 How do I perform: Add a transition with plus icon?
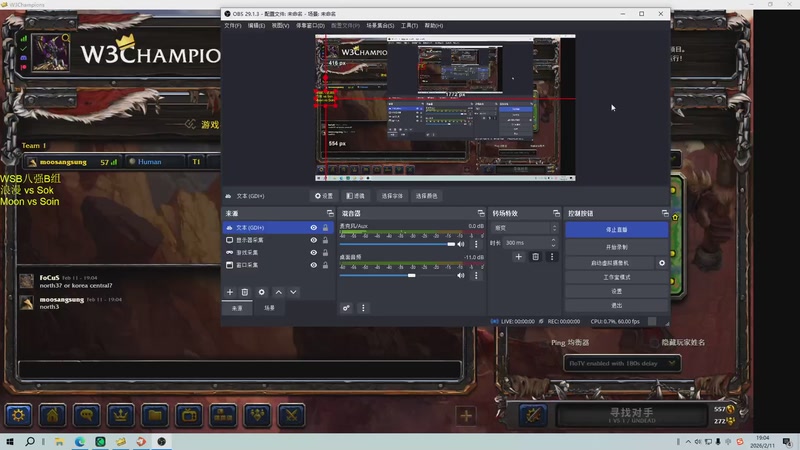(518, 257)
